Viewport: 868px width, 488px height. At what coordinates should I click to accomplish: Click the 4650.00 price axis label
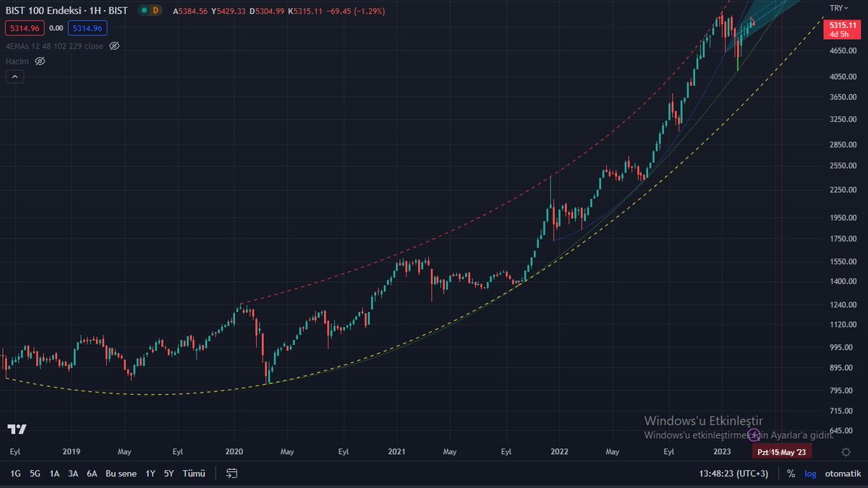pos(843,51)
